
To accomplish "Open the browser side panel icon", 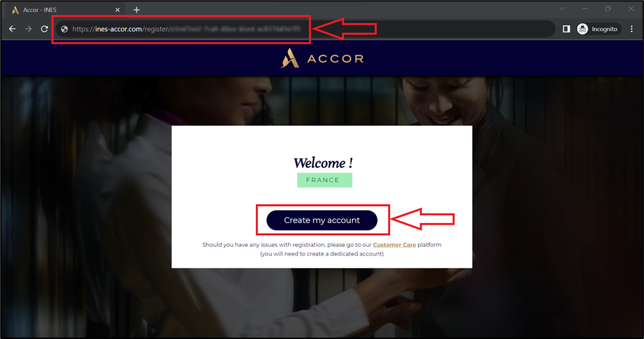I will coord(566,29).
